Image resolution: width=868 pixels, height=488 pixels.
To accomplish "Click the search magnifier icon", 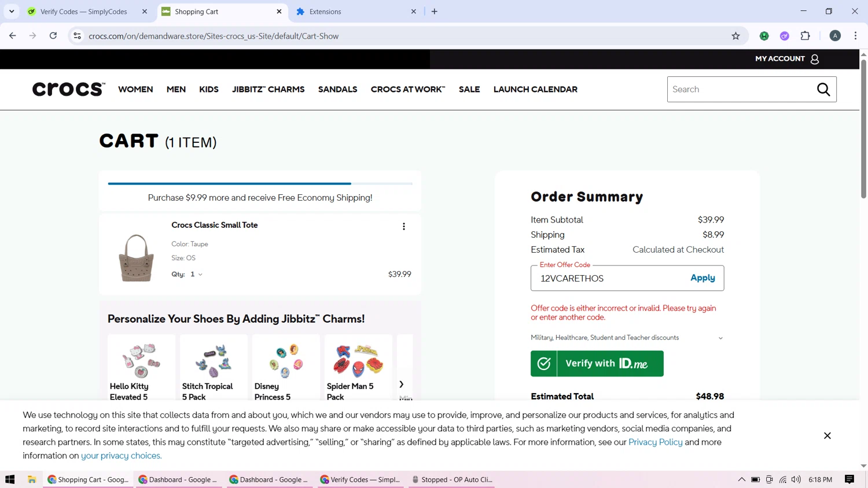I will pyautogui.click(x=823, y=89).
